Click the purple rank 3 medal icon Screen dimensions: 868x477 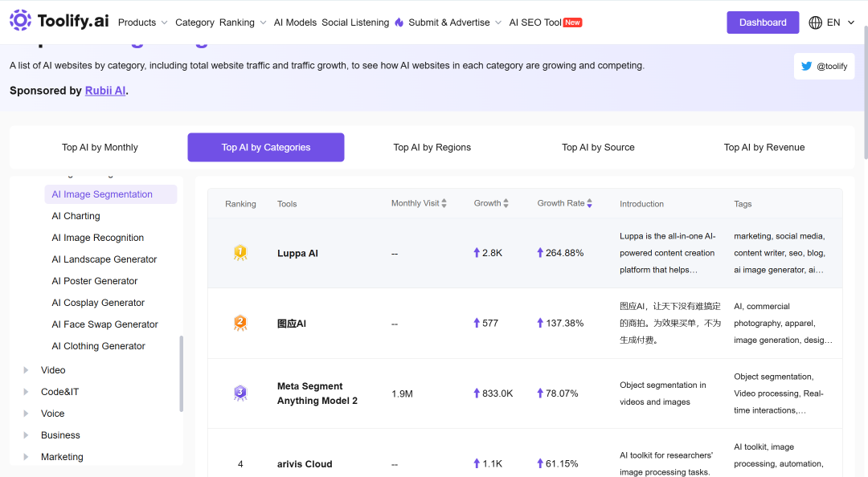coord(240,393)
